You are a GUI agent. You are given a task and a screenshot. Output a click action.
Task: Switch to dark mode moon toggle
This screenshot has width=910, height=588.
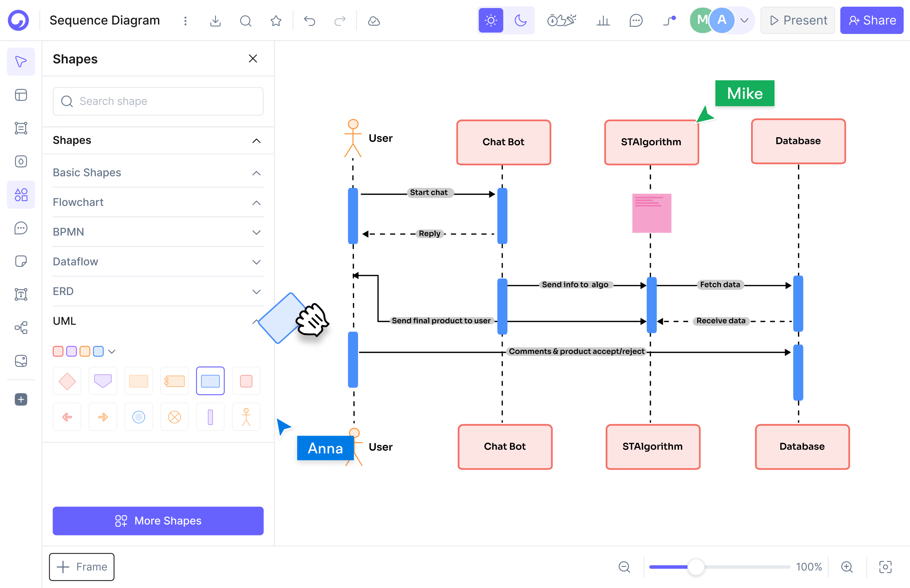(x=520, y=20)
